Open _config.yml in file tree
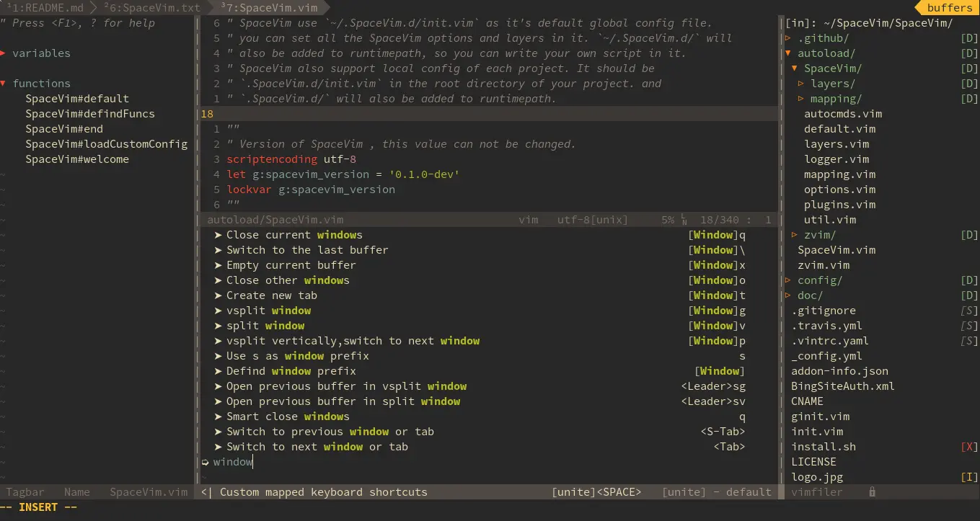Image resolution: width=980 pixels, height=521 pixels. pyautogui.click(x=827, y=356)
